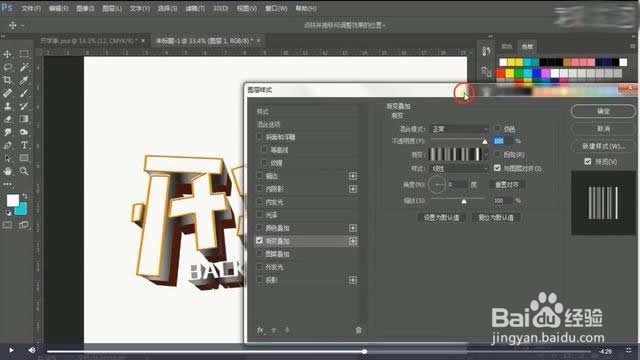Select the Hand tool
The image size is (640, 360).
pos(7,171)
